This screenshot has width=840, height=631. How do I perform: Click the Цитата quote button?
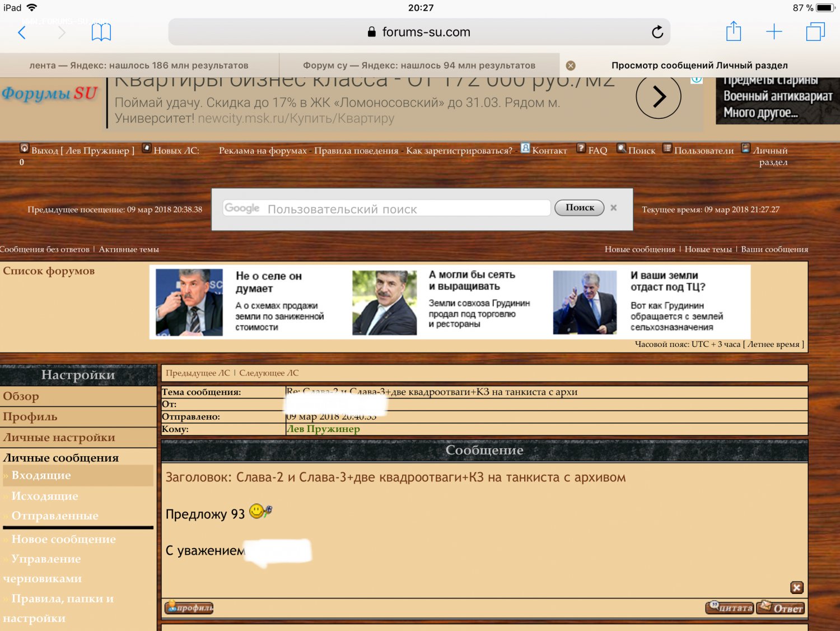click(730, 607)
